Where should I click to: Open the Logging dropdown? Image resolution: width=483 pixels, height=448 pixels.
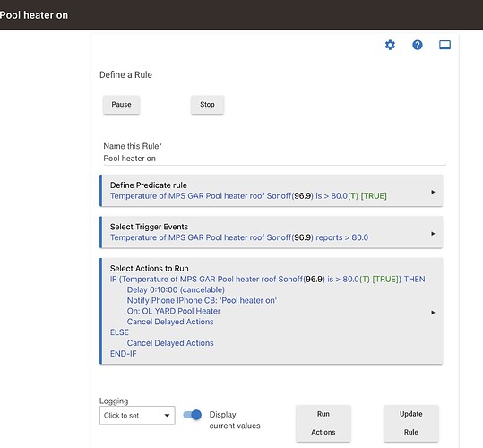[x=137, y=416]
